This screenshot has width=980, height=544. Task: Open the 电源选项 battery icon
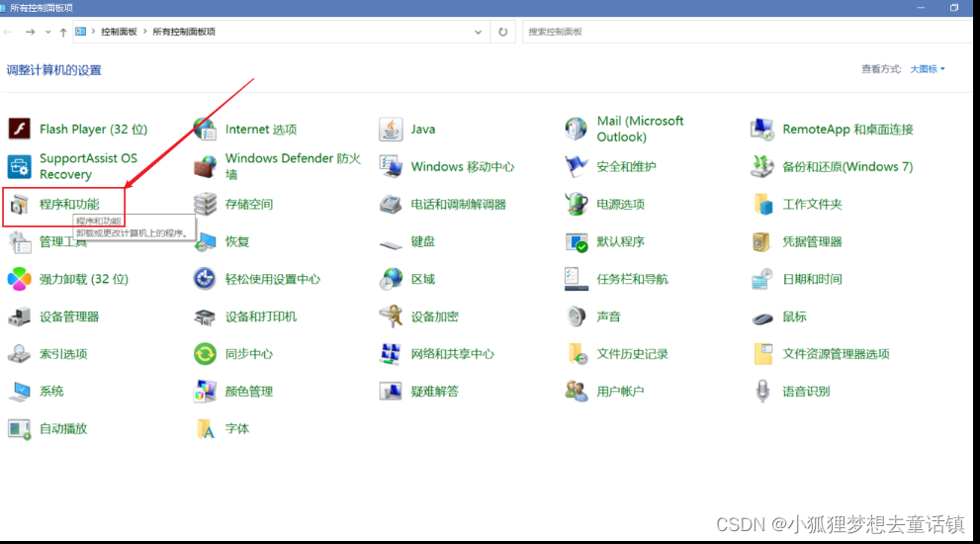577,204
